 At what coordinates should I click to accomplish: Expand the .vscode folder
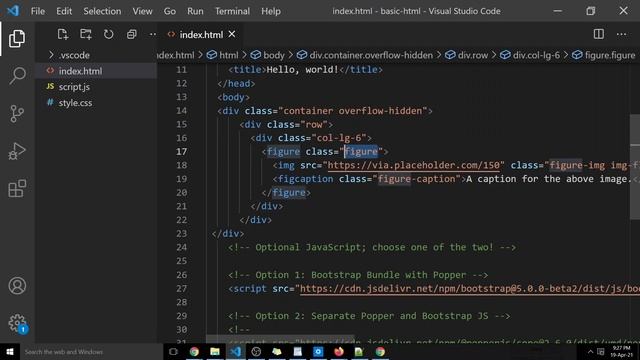tap(73, 55)
